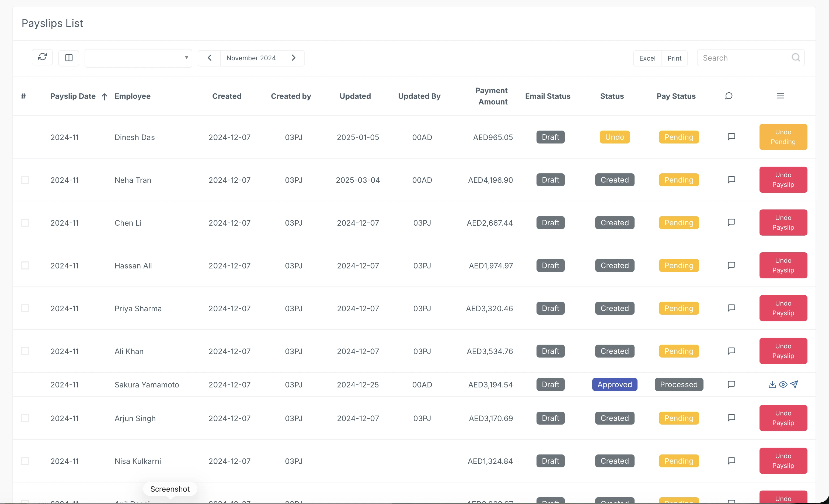Screen dimensions: 829x504
Task: Click updated date 2025-01-05
Action: pyautogui.click(x=358, y=137)
